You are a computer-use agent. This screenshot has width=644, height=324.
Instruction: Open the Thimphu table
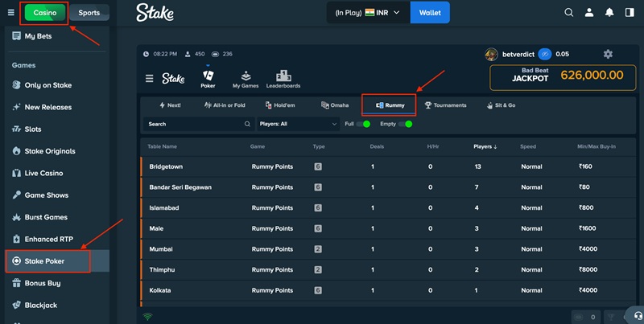tap(389, 270)
